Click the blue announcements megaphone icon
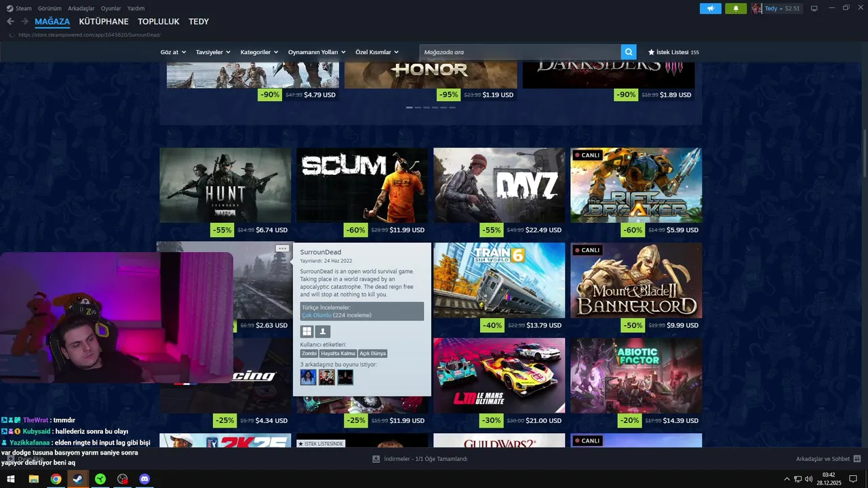This screenshot has width=868, height=488. click(x=711, y=8)
